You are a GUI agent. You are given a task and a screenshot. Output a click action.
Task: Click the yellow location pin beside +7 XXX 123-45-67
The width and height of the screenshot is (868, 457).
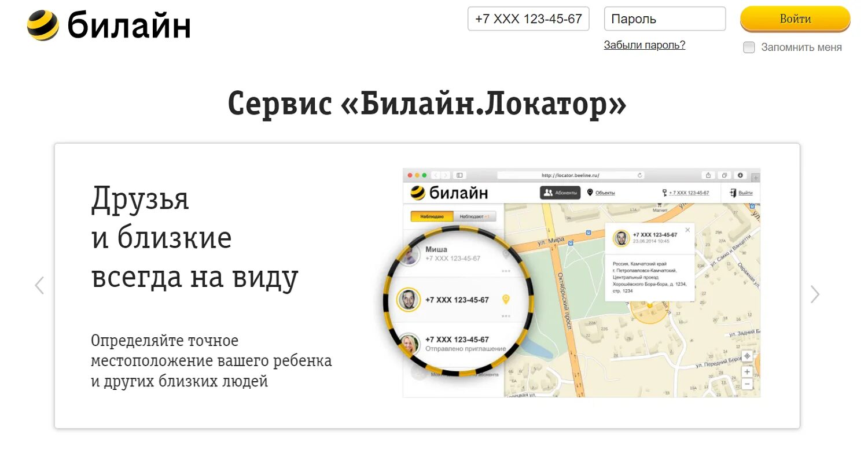point(506,299)
